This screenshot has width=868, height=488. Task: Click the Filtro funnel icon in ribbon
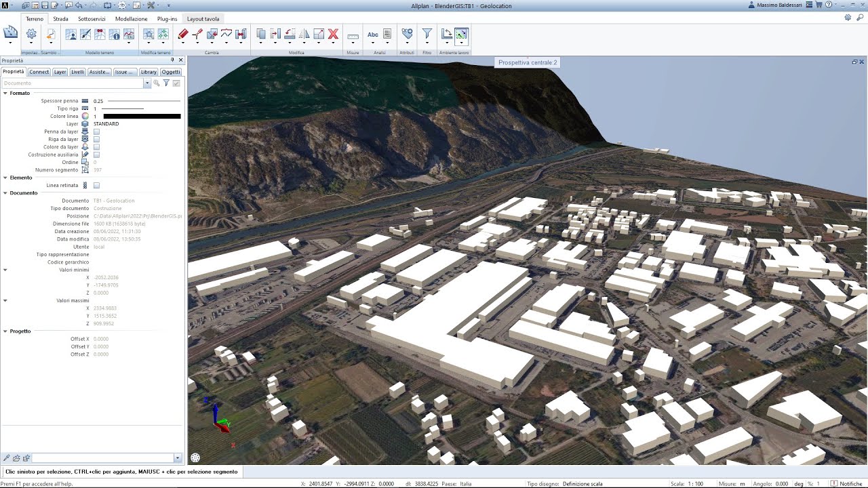click(427, 33)
